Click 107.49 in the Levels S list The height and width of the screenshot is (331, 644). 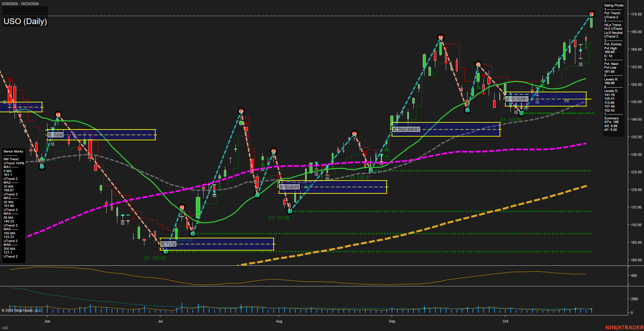609,107
